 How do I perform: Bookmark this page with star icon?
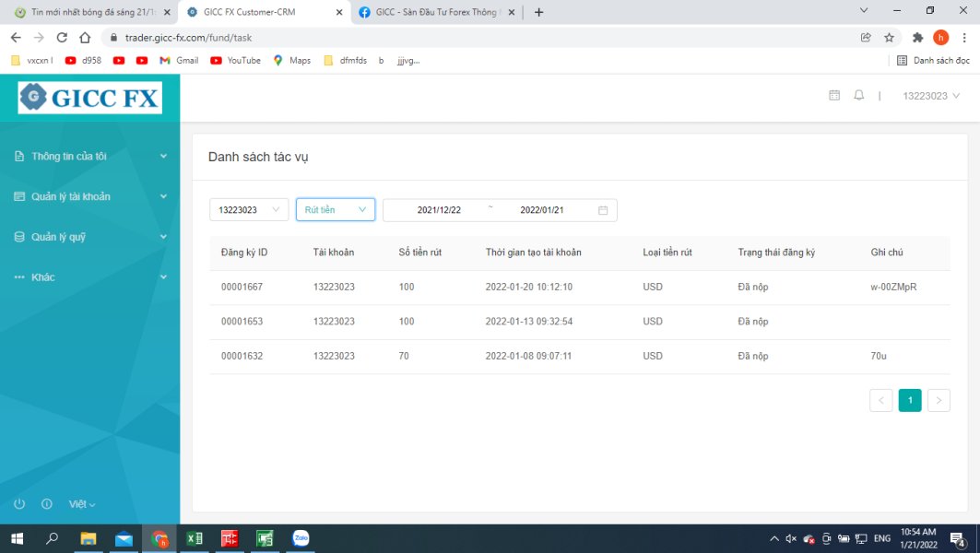pyautogui.click(x=890, y=38)
